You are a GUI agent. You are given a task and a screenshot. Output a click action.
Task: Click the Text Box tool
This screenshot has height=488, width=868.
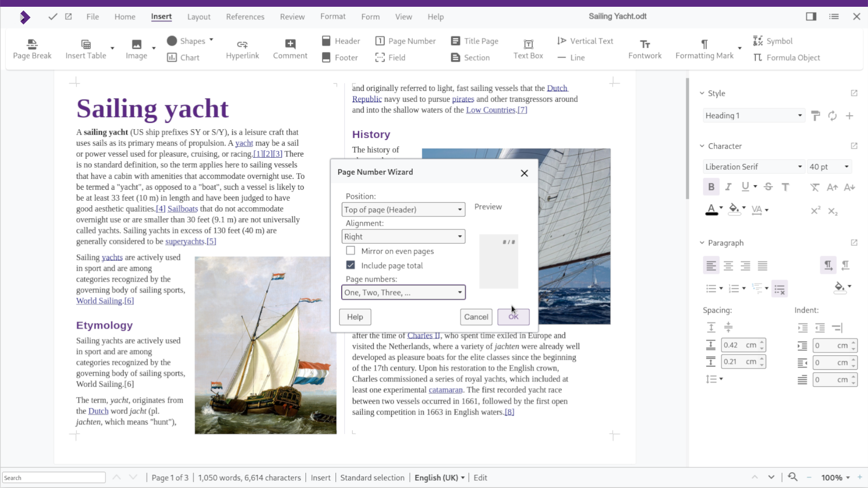tap(528, 49)
